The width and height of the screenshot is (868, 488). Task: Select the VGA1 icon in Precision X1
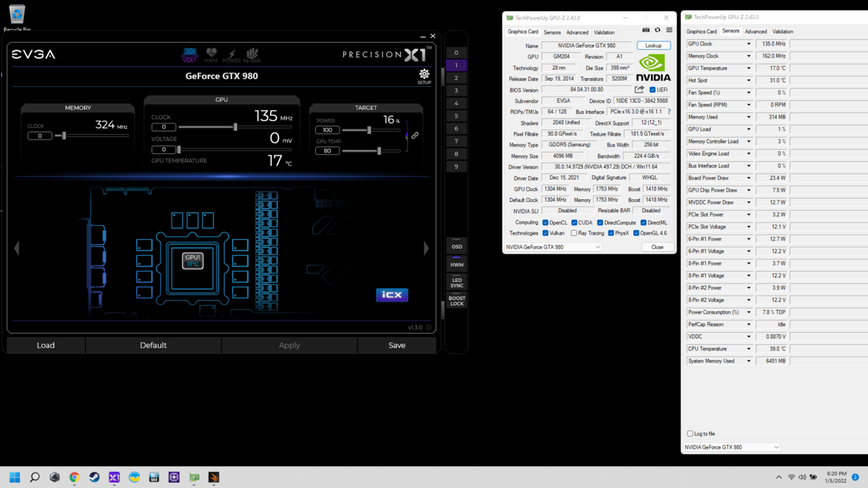[190, 54]
